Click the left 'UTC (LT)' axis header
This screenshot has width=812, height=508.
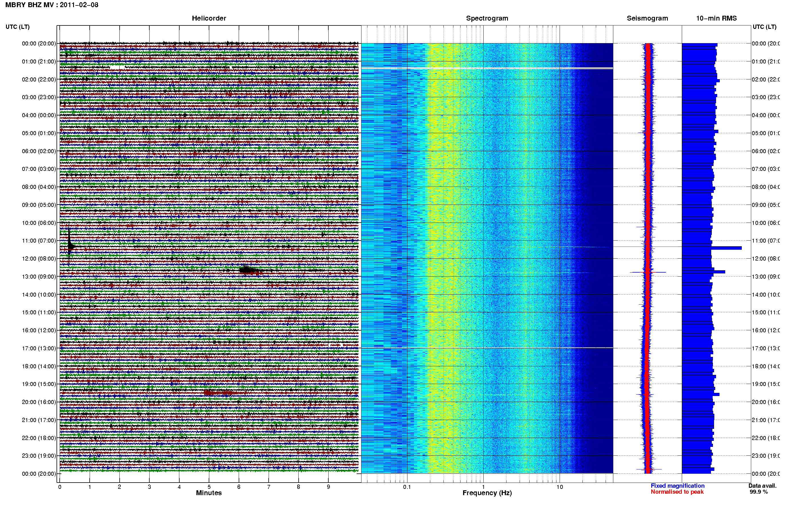tap(17, 27)
